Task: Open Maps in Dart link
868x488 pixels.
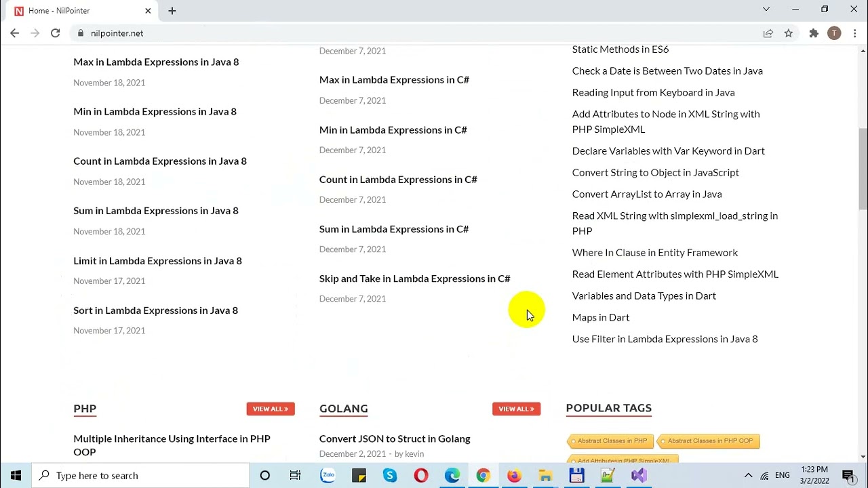Action: click(601, 317)
